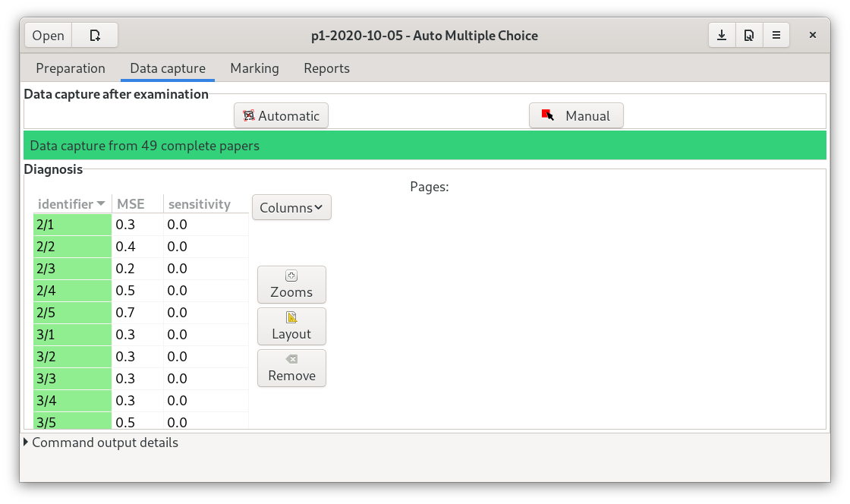Viewport: 850px width, 504px height.
Task: Switch to the Preparation tab
Action: pyautogui.click(x=71, y=68)
